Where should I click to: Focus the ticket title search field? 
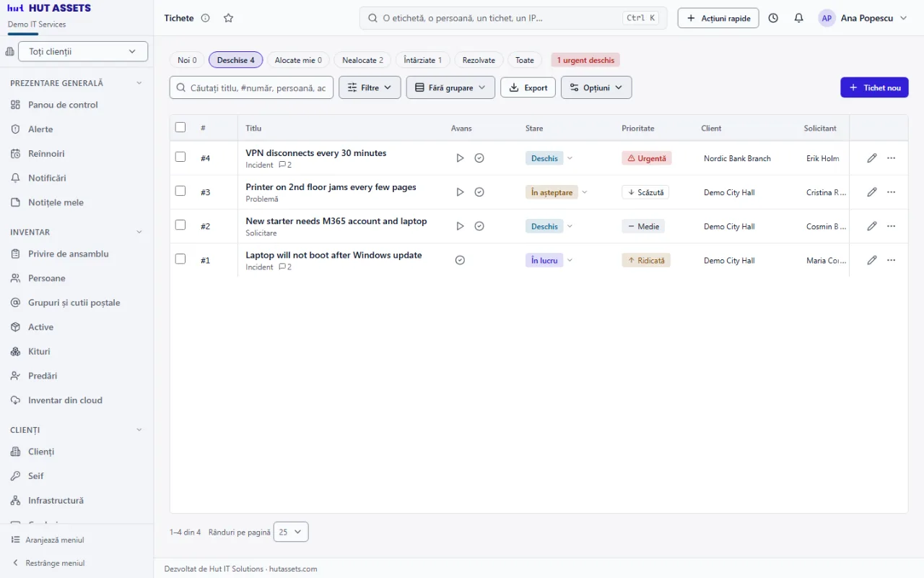pos(251,87)
